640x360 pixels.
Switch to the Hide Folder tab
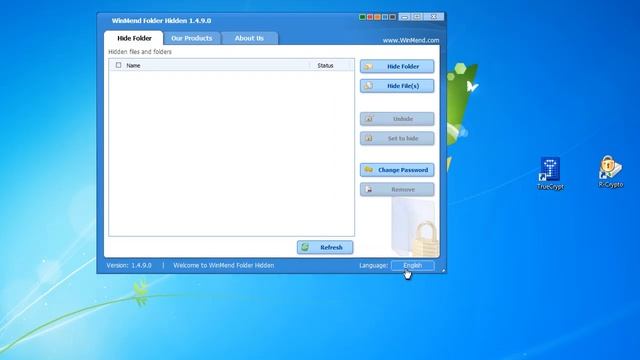[x=134, y=38]
